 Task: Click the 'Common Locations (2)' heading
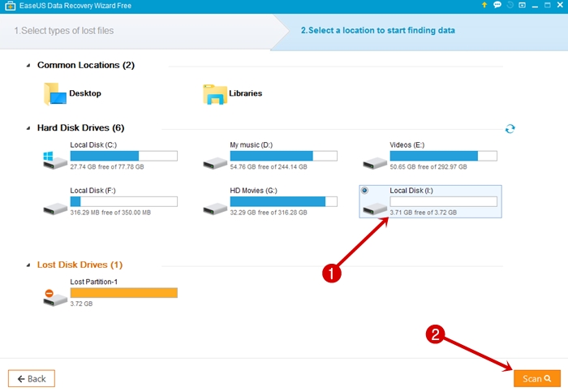pos(86,65)
